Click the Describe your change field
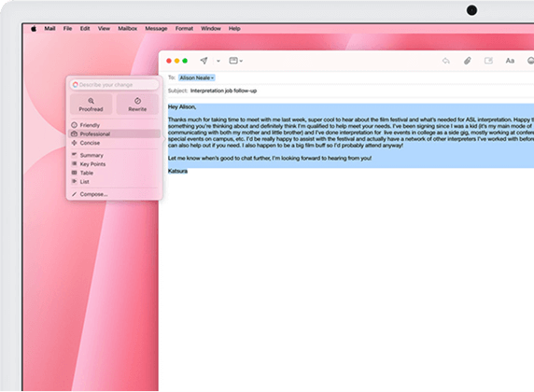The width and height of the screenshot is (534, 392). pyautogui.click(x=114, y=84)
